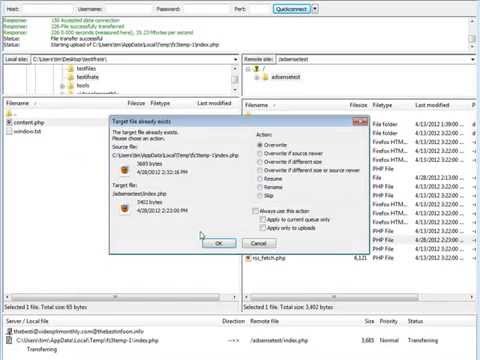The height and width of the screenshot is (360, 480).
Task: Click the message log vertical scrollbar
Action: tap(472, 38)
